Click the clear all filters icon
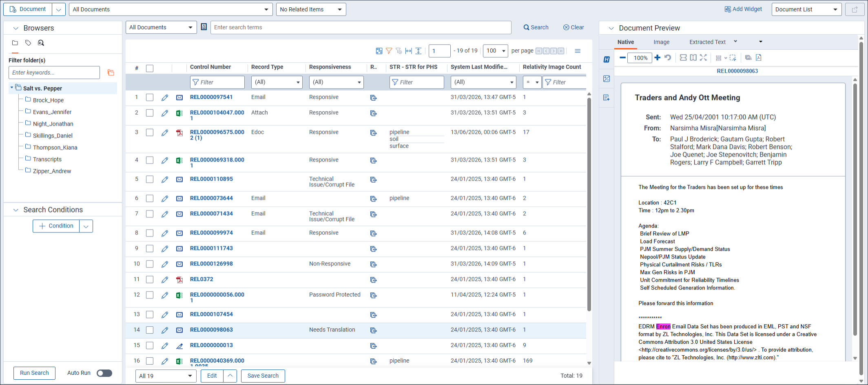868x385 pixels. pyautogui.click(x=399, y=51)
